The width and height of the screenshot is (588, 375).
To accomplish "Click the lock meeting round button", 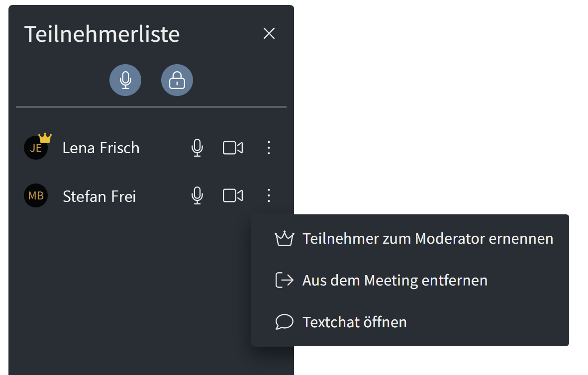I will coord(177,80).
